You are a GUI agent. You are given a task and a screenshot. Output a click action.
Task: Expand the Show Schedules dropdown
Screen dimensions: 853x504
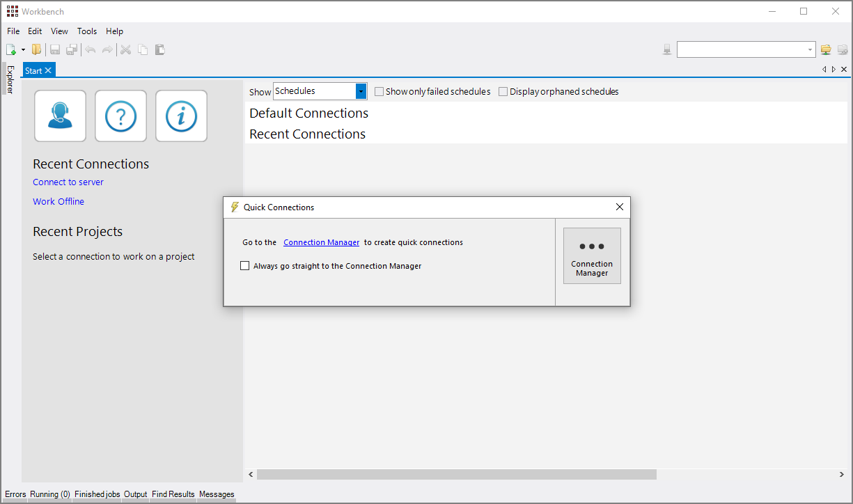click(361, 91)
